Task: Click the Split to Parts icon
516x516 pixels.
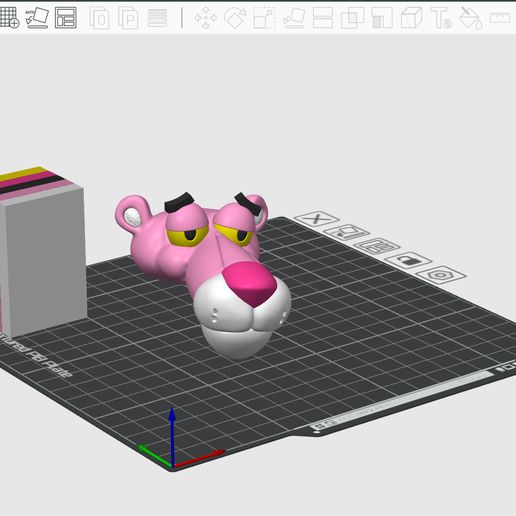Action: 128,18
